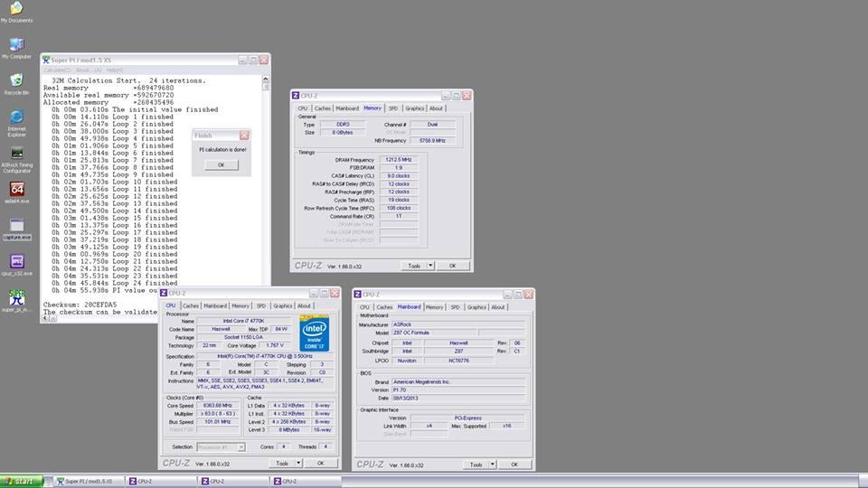Launch Internet Explorer from the desktop
Image resolution: width=868 pixels, height=488 pixels.
click(x=16, y=123)
